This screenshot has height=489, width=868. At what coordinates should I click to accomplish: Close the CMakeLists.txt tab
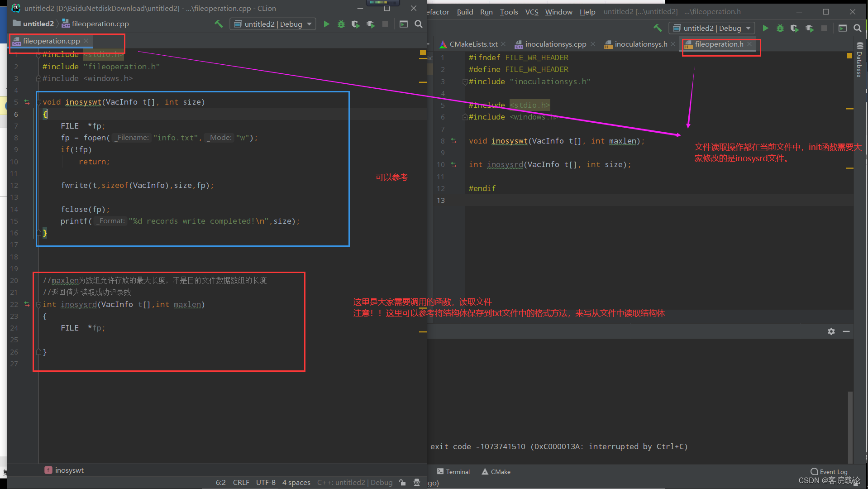[503, 44]
